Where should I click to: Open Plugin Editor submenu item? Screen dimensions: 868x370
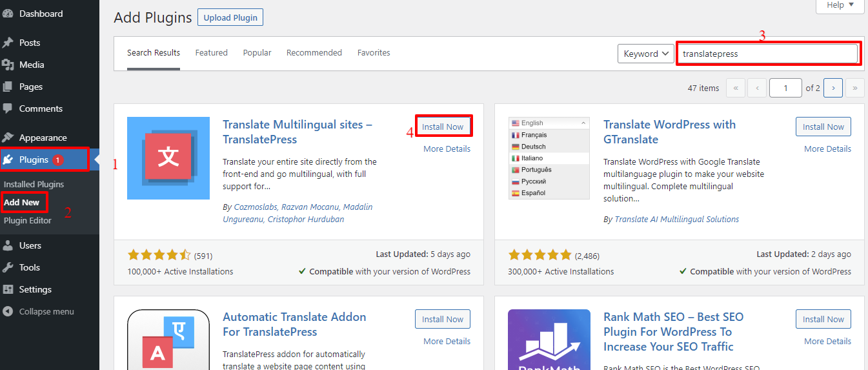coord(28,220)
